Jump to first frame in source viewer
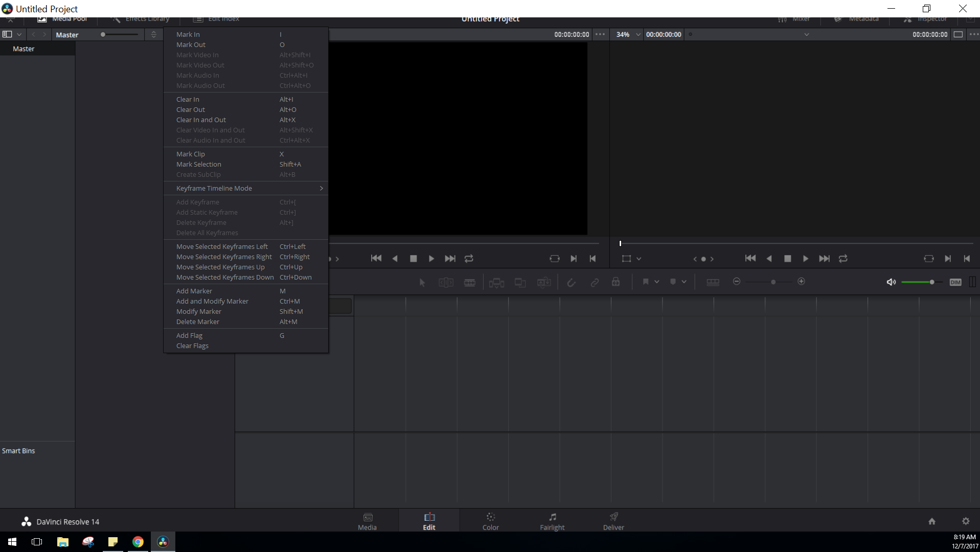Image resolution: width=980 pixels, height=552 pixels. (376, 259)
